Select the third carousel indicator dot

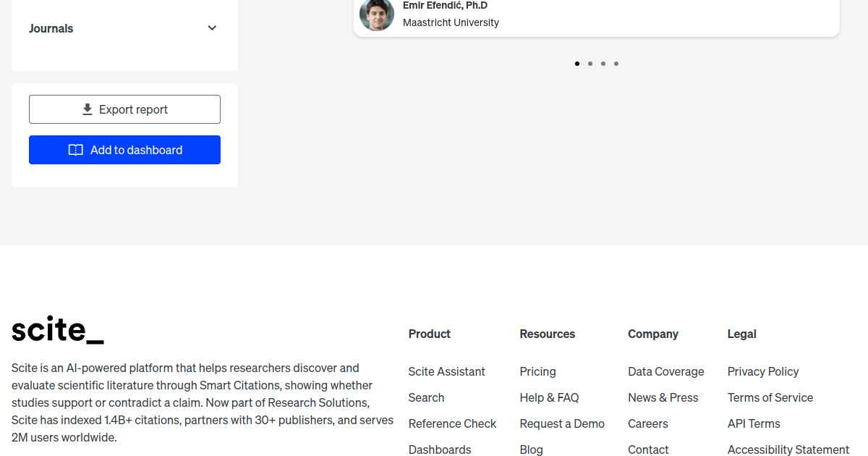tap(603, 64)
